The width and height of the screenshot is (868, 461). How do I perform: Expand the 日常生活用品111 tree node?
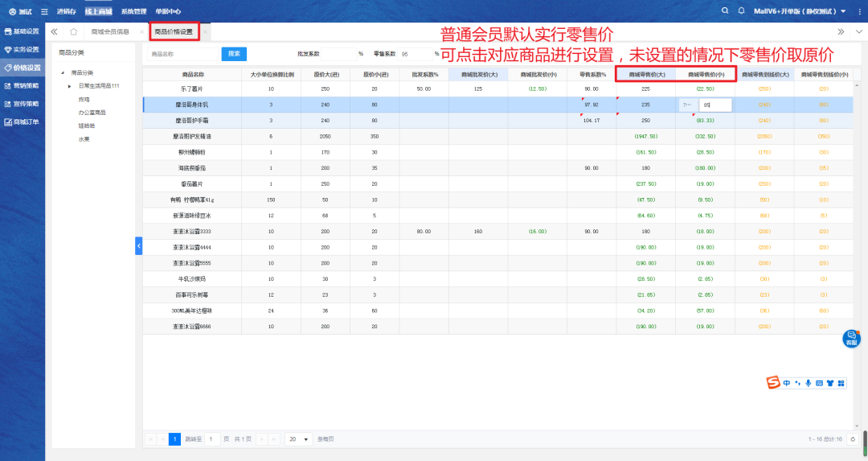[69, 85]
